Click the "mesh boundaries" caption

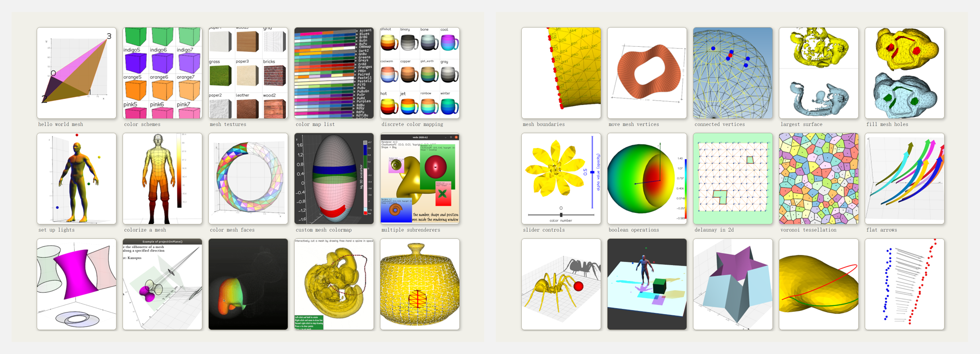[x=544, y=124]
